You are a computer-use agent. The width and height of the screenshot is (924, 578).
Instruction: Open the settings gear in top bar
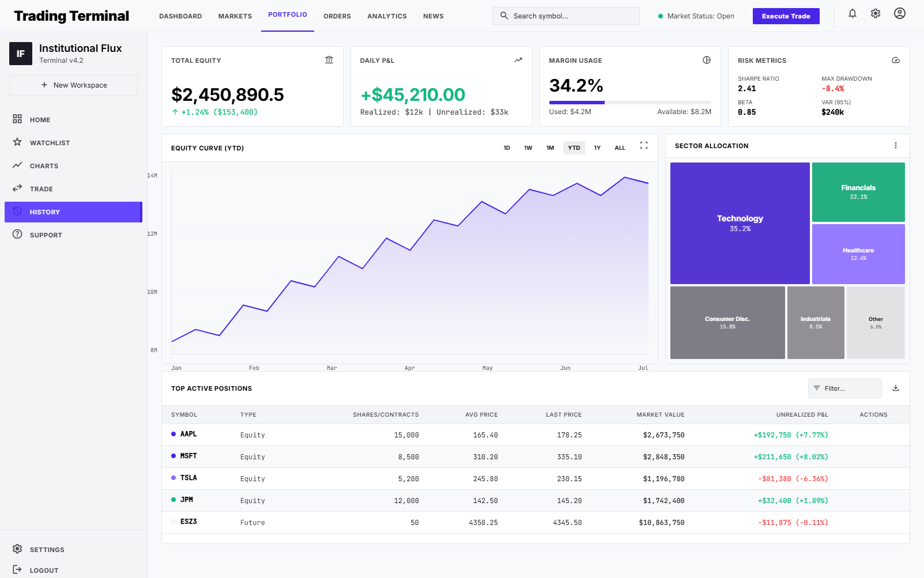point(876,13)
